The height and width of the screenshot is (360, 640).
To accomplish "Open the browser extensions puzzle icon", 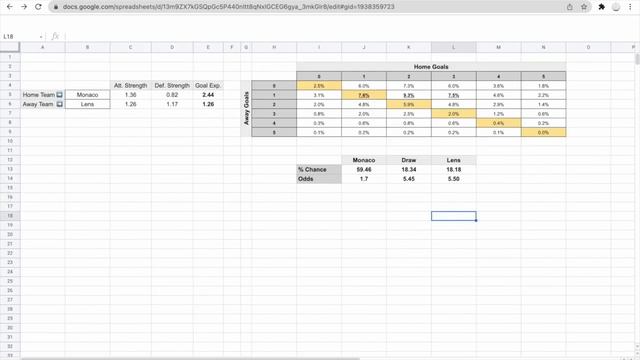I will [x=602, y=7].
